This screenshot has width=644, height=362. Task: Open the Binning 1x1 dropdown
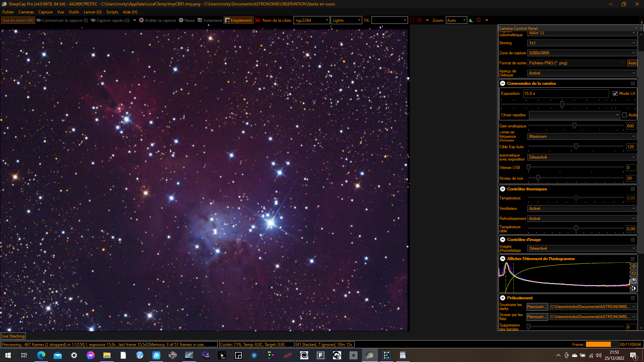point(582,43)
